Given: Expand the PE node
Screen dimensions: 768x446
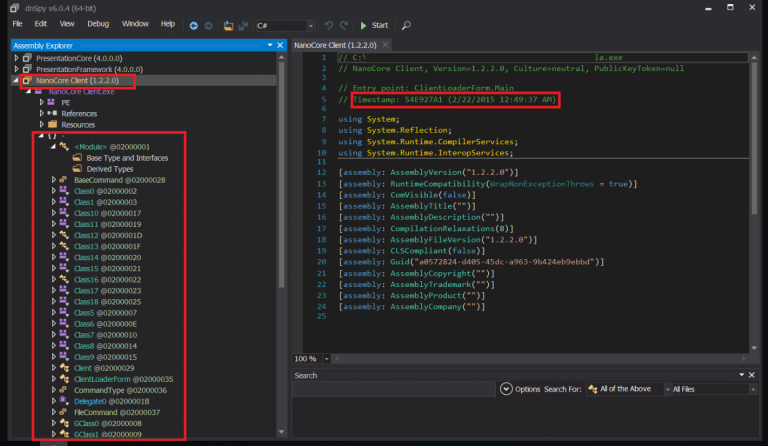Looking at the screenshot, I should click(42, 102).
